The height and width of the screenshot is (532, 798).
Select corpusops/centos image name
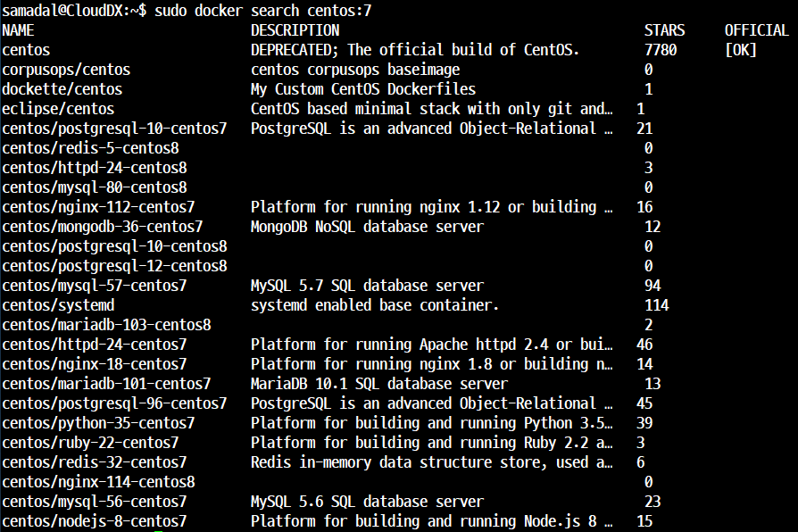[x=66, y=70]
